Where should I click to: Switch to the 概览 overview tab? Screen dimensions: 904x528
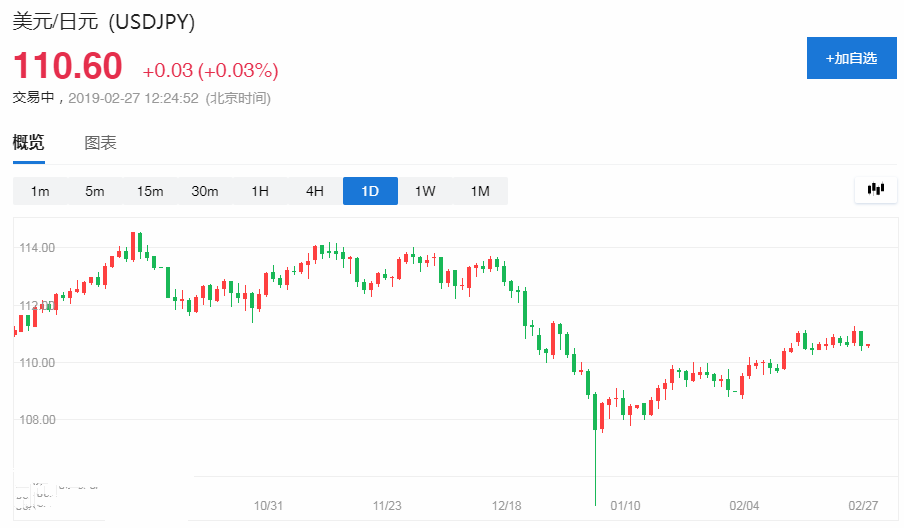28,143
